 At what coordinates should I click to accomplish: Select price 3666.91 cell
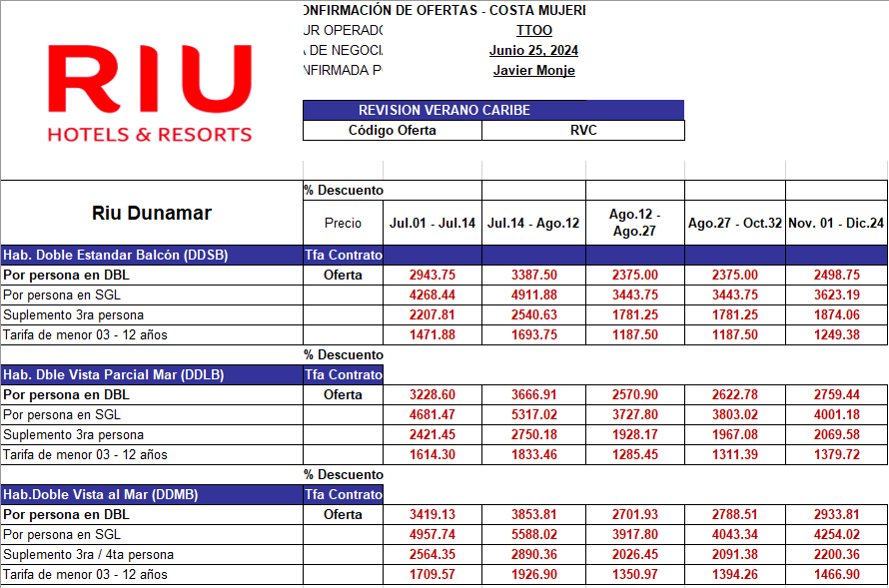[x=533, y=395]
